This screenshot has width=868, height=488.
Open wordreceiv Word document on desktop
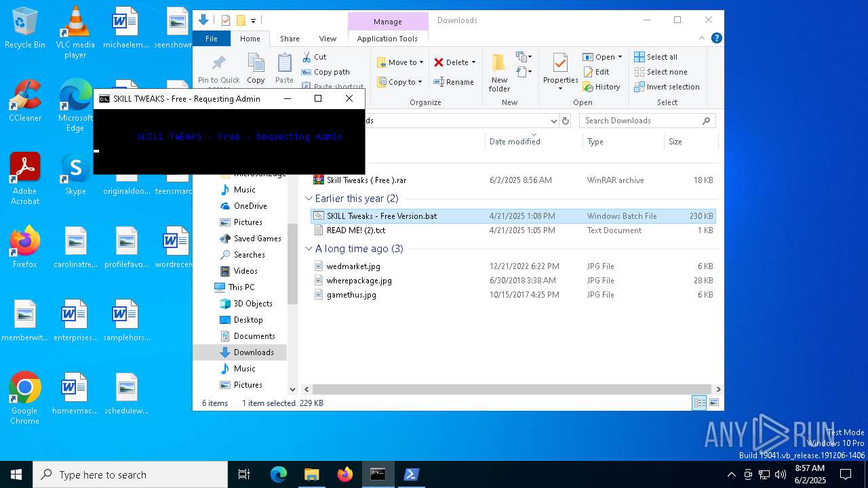[x=176, y=247]
